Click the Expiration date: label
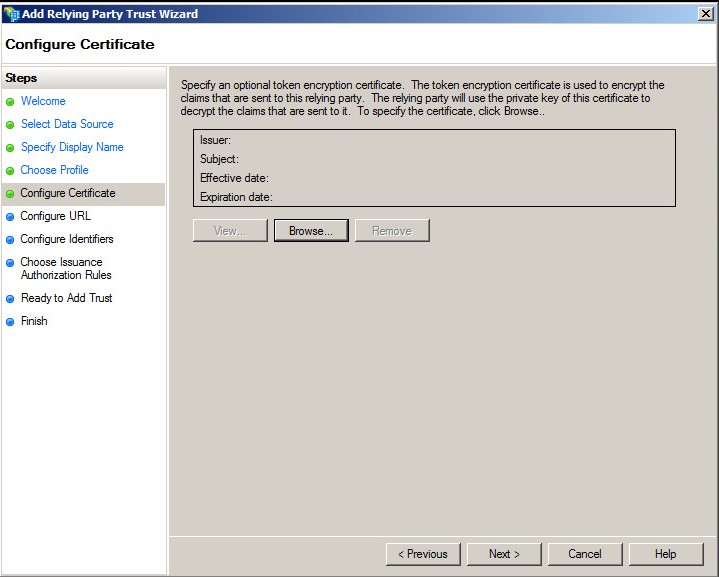 tap(236, 197)
